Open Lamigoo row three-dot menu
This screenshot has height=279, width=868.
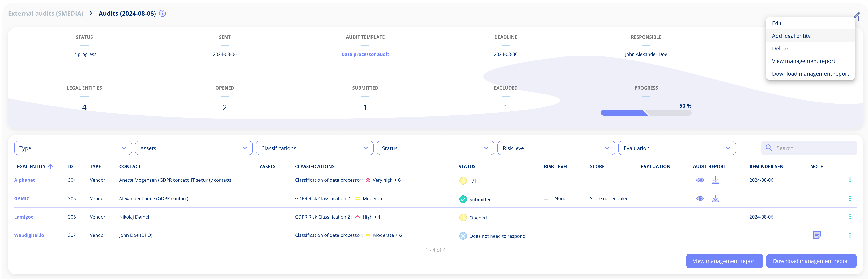pyautogui.click(x=849, y=217)
